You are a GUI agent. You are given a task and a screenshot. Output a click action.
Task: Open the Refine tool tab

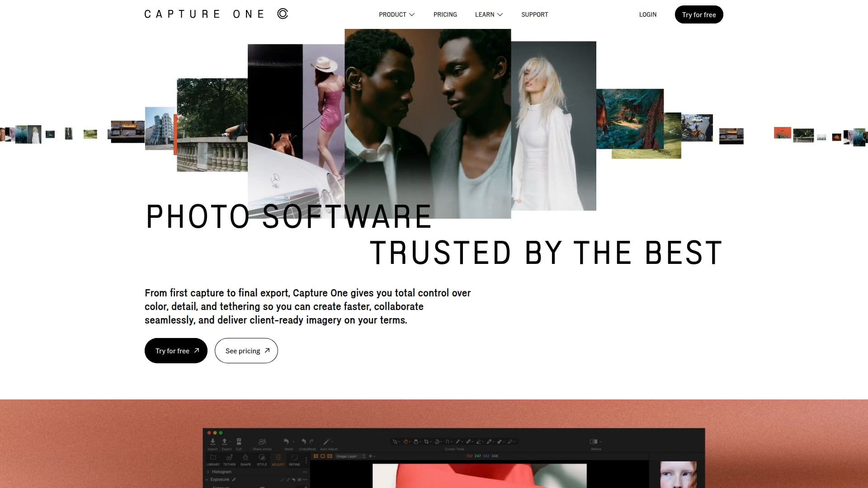pyautogui.click(x=294, y=460)
